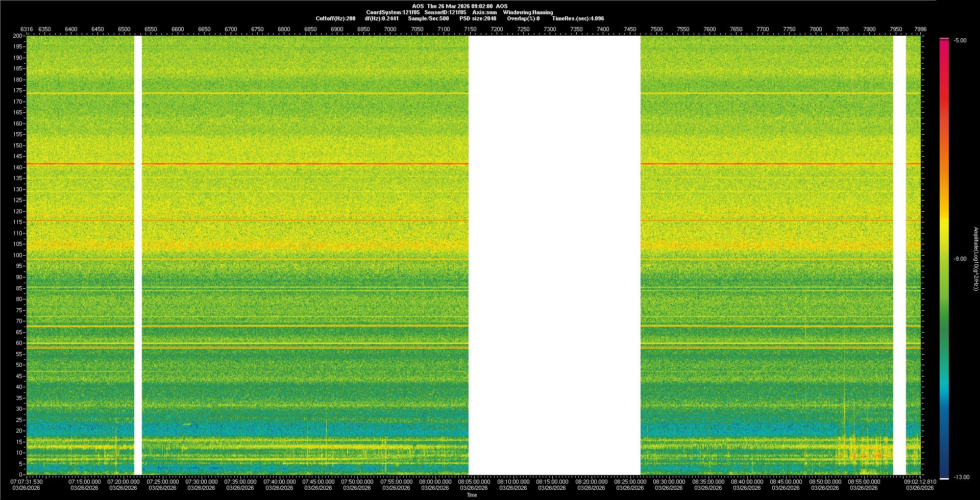This screenshot has height=500, width=980.
Task: Click the 09:02:12.810 end time label
Action: point(920,481)
